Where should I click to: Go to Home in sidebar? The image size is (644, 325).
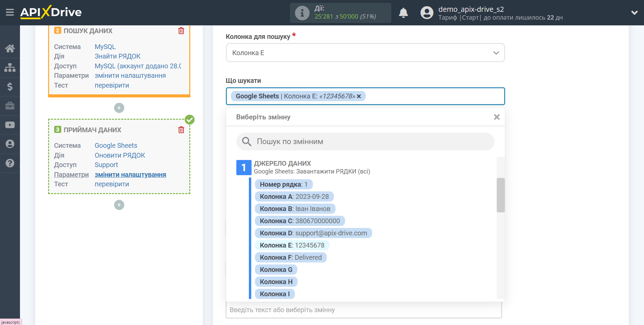click(10, 48)
